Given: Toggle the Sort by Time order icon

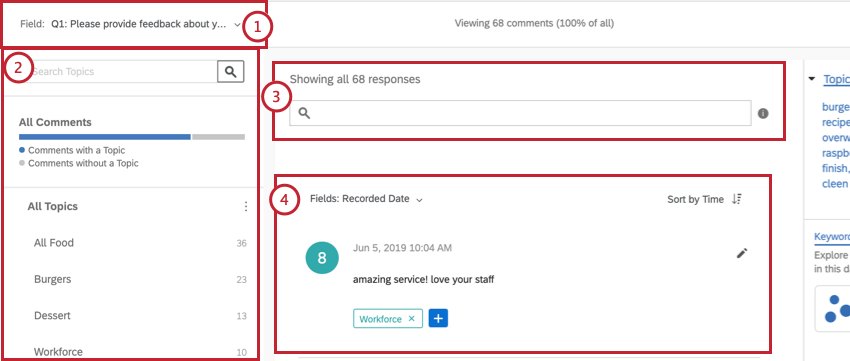Looking at the screenshot, I should pyautogui.click(x=736, y=199).
